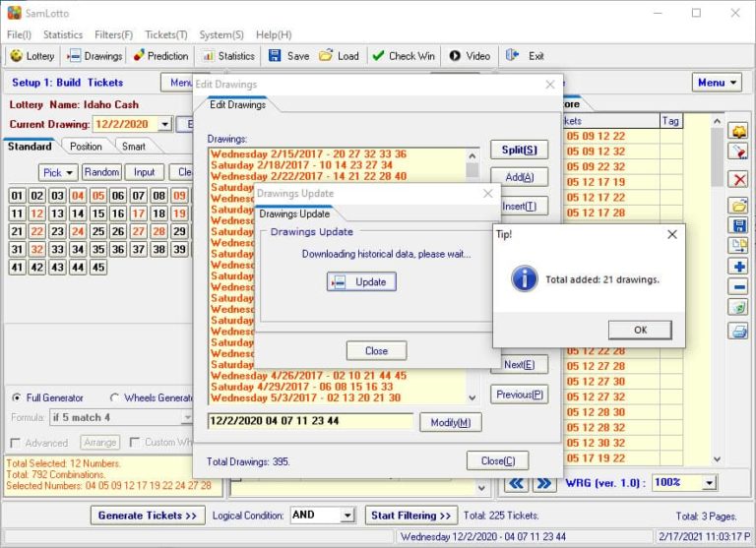
Task: Open the Filters(F) menu
Action: click(x=114, y=34)
